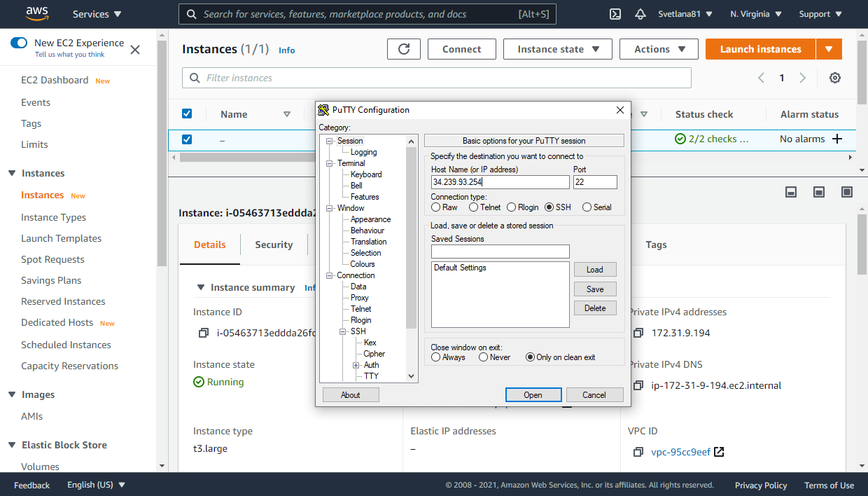Click Host Name input field
This screenshot has width=868, height=496.
click(x=500, y=182)
